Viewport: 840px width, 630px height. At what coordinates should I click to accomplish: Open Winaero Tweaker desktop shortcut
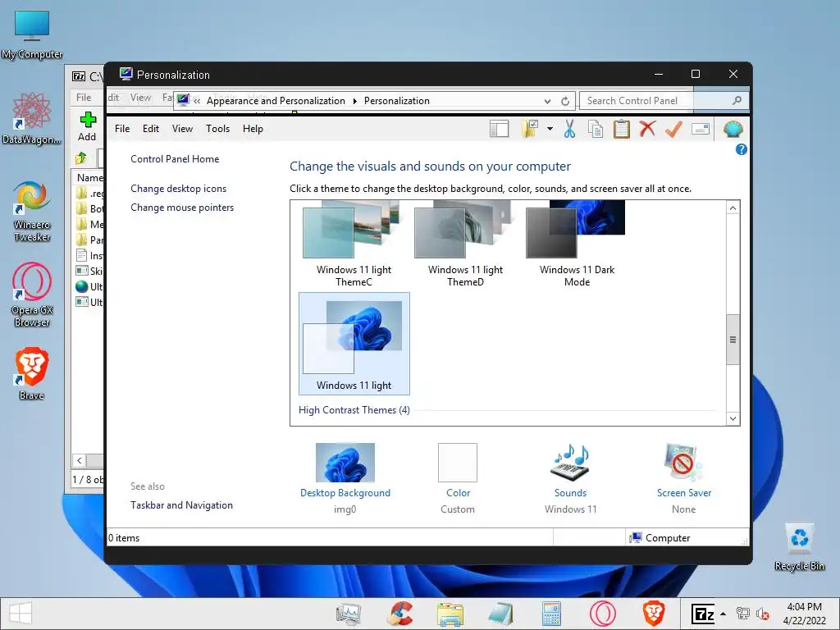click(32, 212)
